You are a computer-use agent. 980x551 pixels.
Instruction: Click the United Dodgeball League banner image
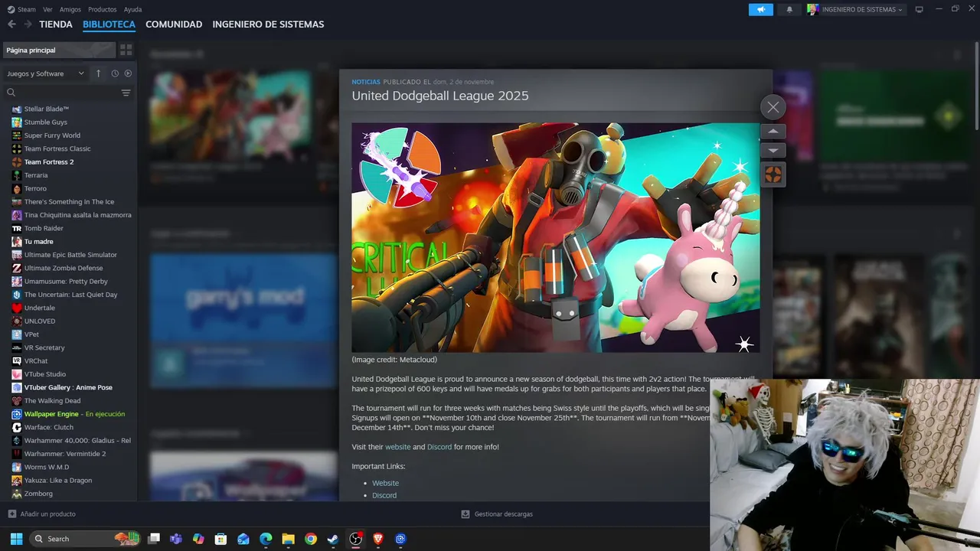(556, 237)
